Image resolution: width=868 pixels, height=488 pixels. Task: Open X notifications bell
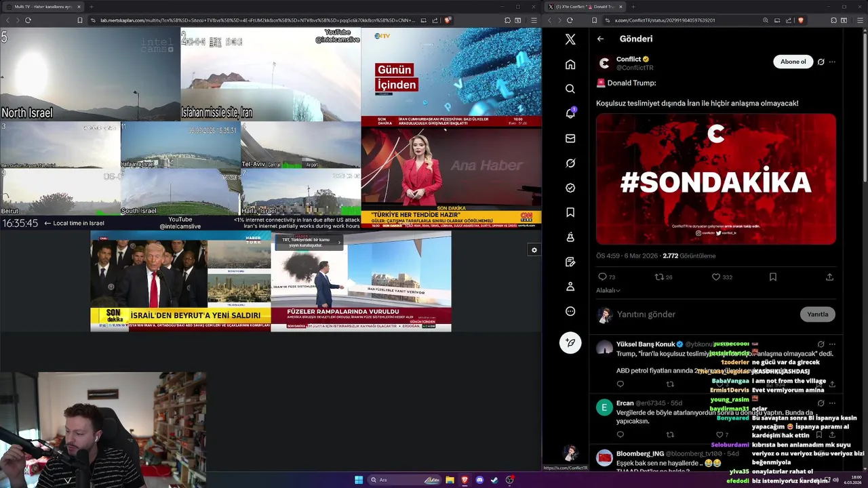click(x=570, y=113)
